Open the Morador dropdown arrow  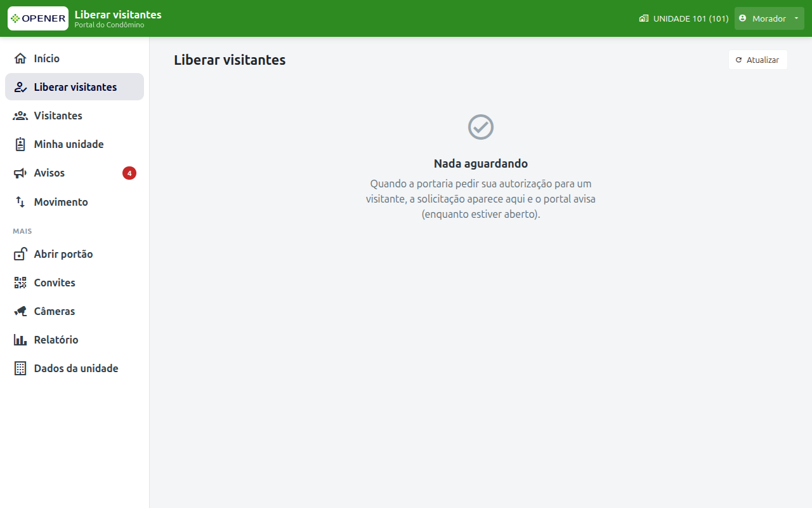[796, 18]
